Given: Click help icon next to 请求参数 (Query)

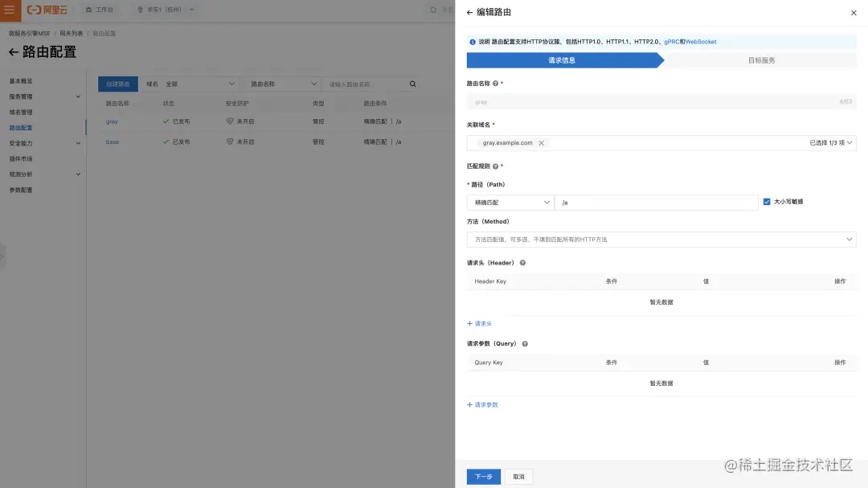Looking at the screenshot, I should point(525,344).
